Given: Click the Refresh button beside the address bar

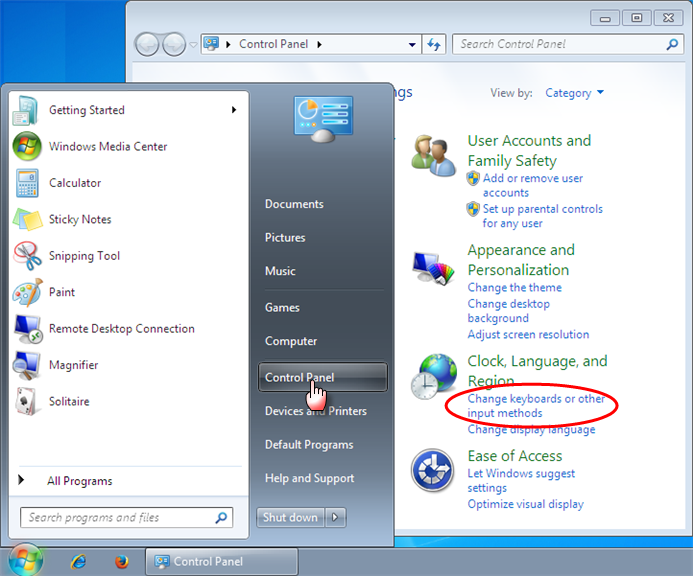Looking at the screenshot, I should click(434, 44).
